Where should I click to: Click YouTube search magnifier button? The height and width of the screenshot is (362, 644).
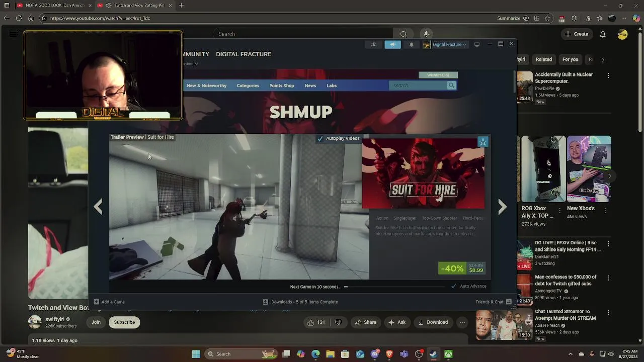[403, 34]
